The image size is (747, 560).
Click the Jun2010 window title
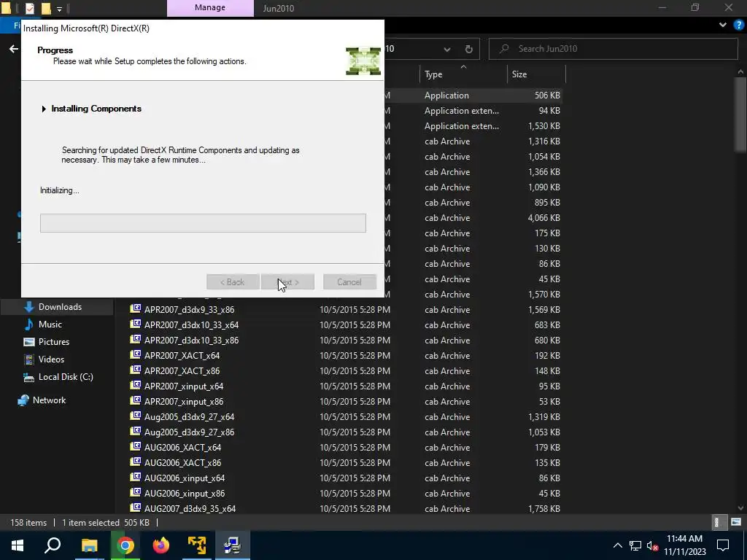pos(279,8)
